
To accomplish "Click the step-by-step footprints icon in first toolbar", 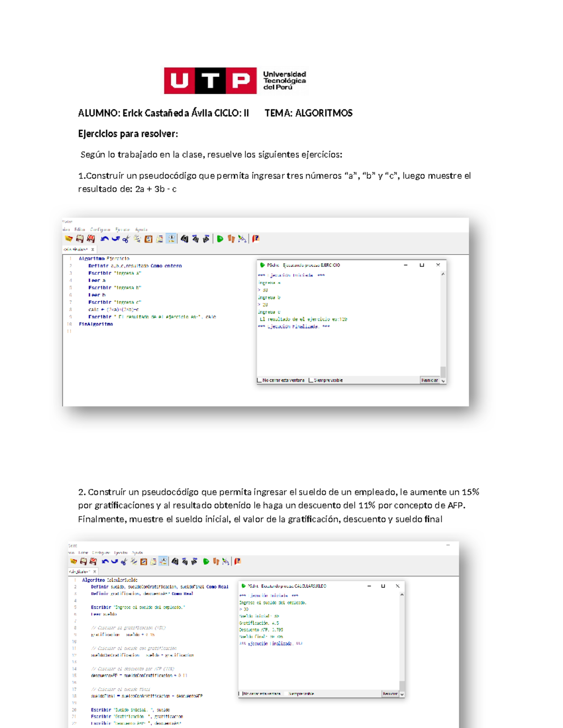I will point(231,239).
